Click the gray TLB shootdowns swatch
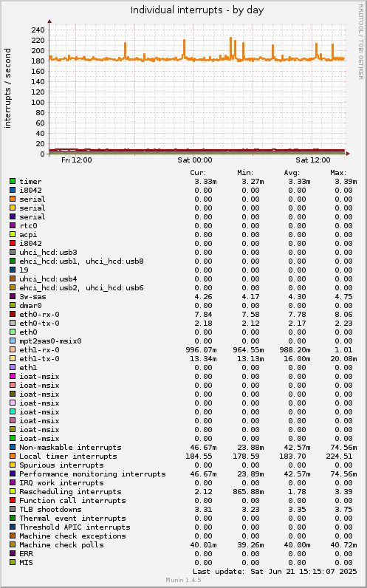Viewport: 367px width, 588px height. [x=13, y=509]
